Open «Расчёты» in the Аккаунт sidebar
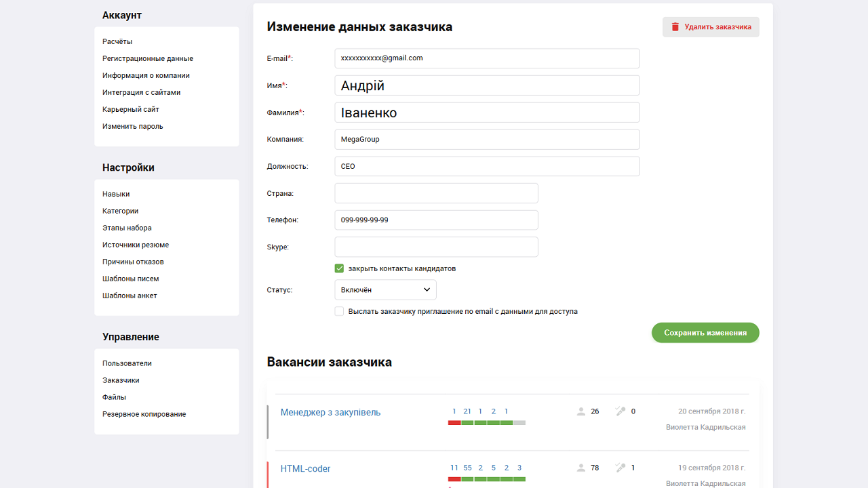Image resolution: width=868 pixels, height=488 pixels. [x=116, y=41]
